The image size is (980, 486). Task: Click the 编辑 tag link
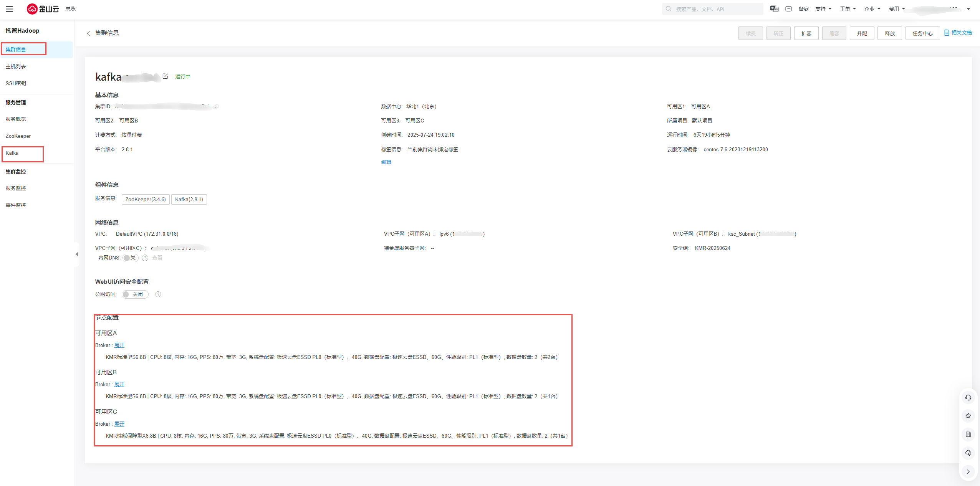click(x=386, y=162)
